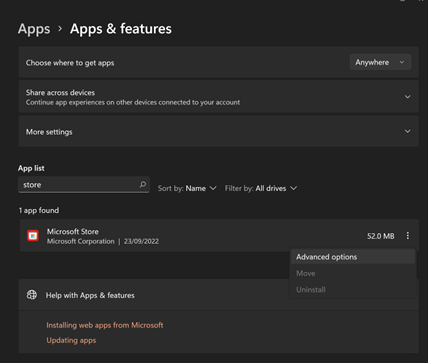Expand the More settings section
This screenshot has height=363, width=428.
[407, 131]
